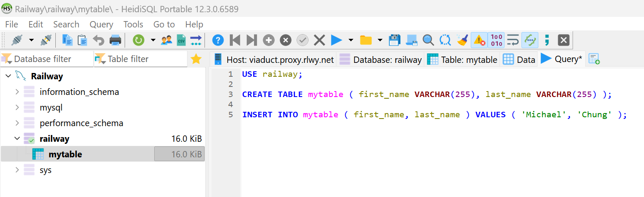Click the Export database as SQL icon
644x197 pixels.
coord(196,40)
